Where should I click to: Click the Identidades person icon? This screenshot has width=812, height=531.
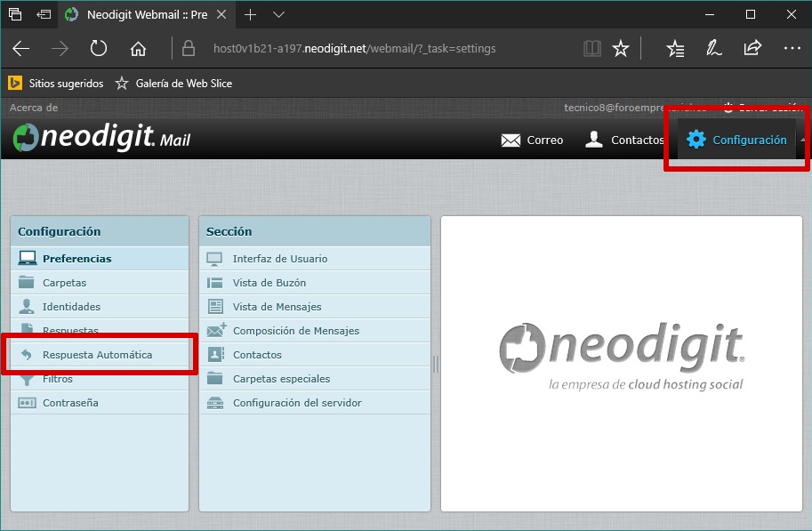(x=27, y=306)
